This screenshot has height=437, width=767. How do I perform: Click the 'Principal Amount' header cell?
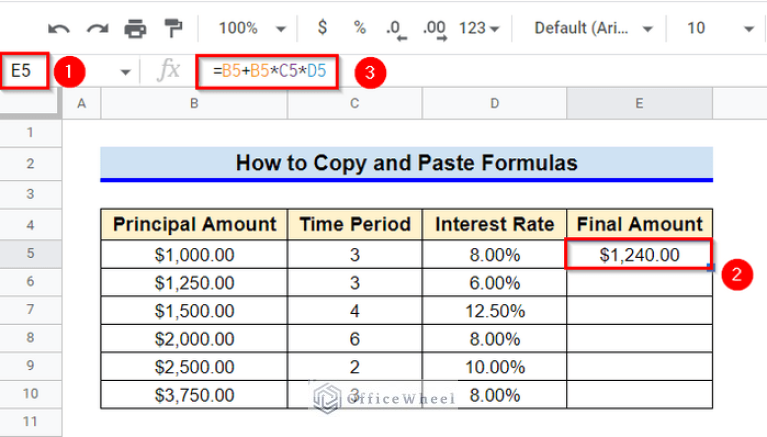(194, 225)
